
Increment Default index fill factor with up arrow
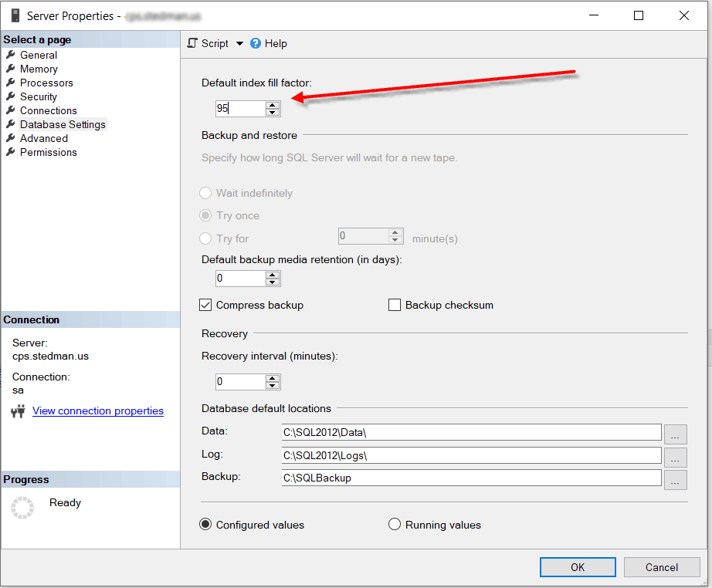click(x=272, y=105)
